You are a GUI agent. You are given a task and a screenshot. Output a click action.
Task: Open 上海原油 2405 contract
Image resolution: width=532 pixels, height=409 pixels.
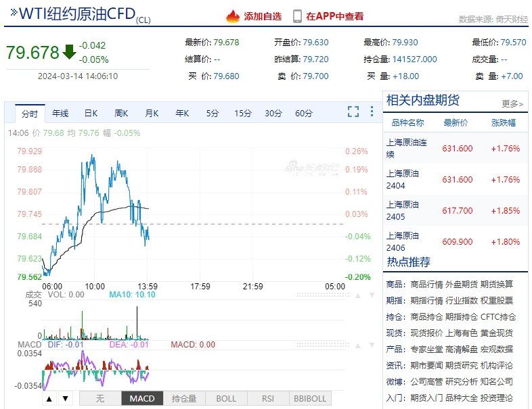tap(456, 211)
